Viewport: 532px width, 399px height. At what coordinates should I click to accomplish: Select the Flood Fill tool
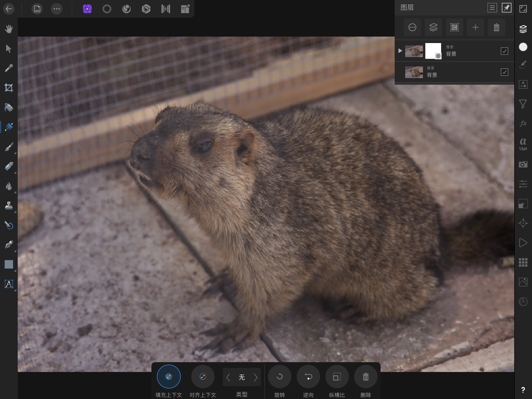[x=9, y=108]
